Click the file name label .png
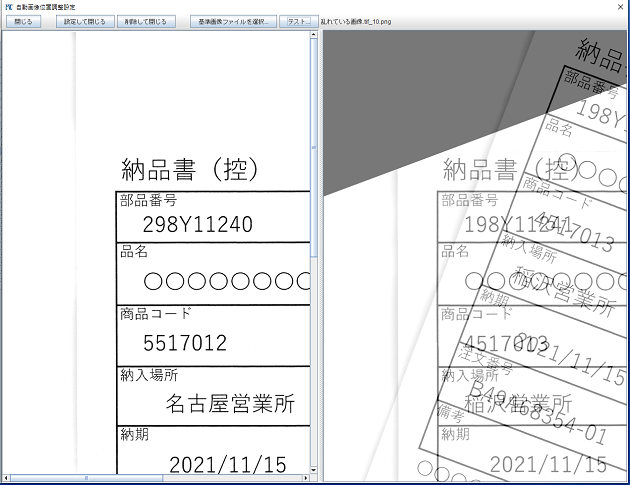Viewport: 630px width, 485px height. (x=356, y=22)
